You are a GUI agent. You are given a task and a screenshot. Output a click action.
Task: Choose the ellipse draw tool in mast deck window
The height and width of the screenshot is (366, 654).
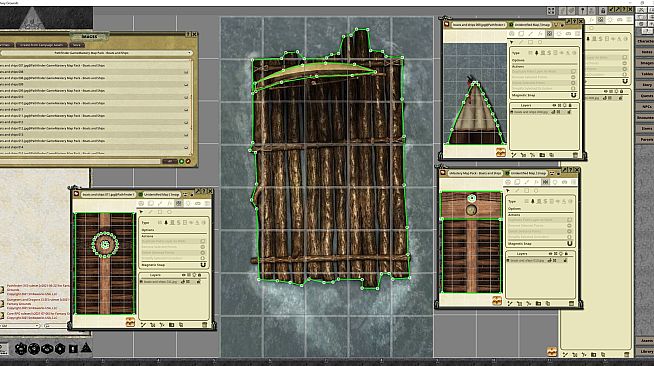click(x=169, y=212)
